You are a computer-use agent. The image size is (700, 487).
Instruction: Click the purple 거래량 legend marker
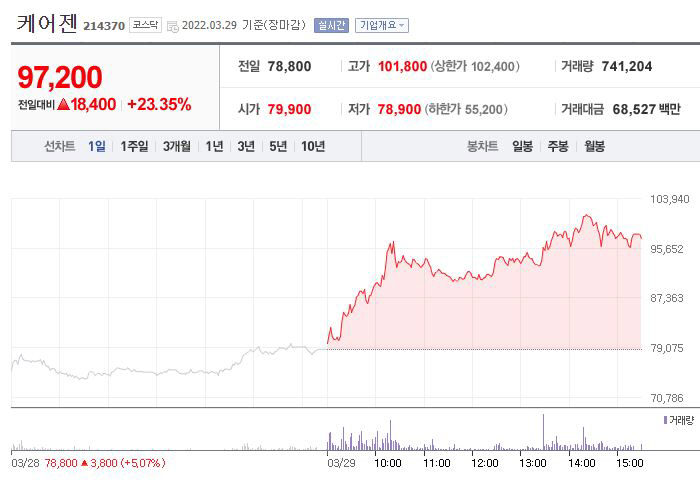[665, 420]
